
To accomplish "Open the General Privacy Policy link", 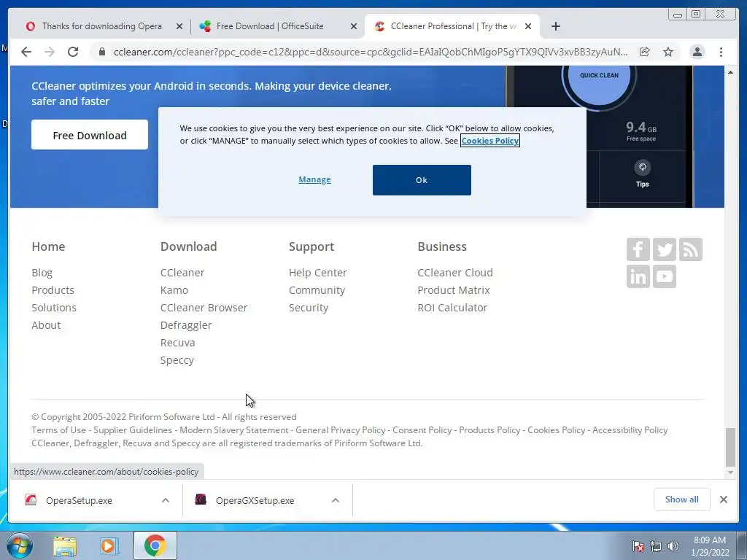I will (340, 430).
